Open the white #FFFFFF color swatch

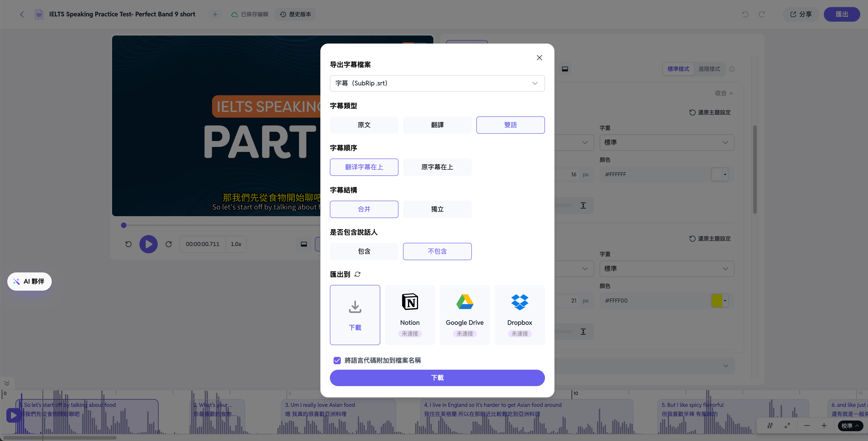pyautogui.click(x=720, y=174)
